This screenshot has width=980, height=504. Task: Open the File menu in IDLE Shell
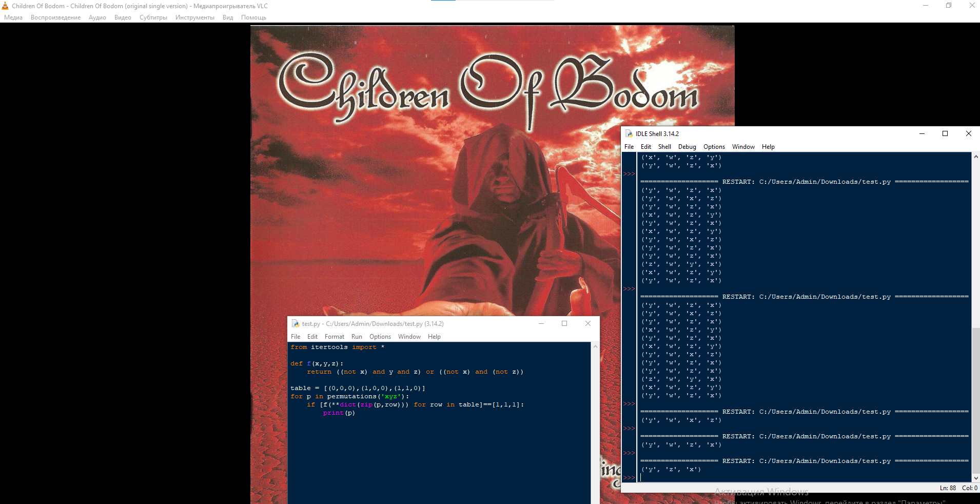pos(629,147)
